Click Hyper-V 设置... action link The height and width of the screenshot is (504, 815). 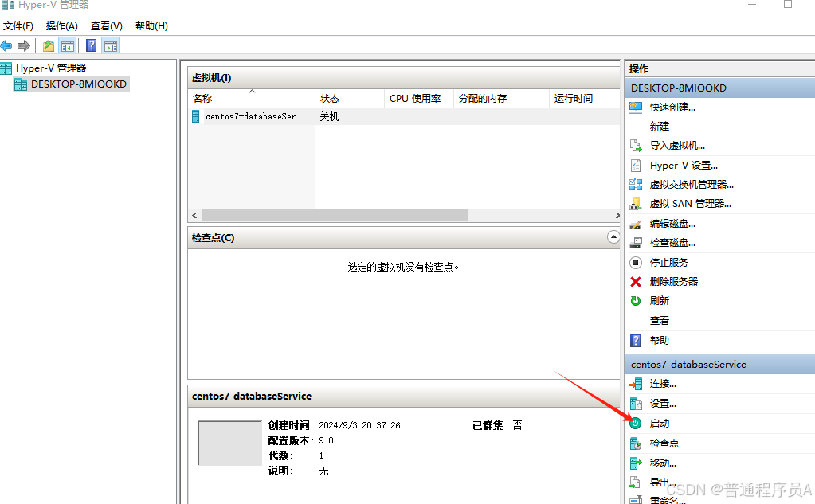[x=684, y=166]
